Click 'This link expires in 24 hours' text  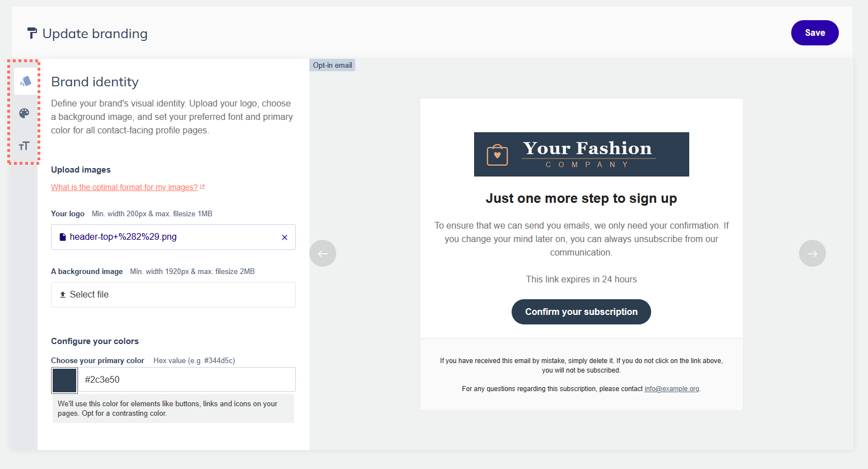click(581, 279)
